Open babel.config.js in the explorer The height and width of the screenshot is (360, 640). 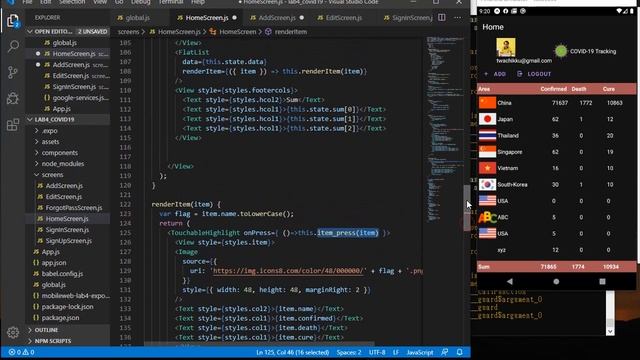pyautogui.click(x=62, y=274)
